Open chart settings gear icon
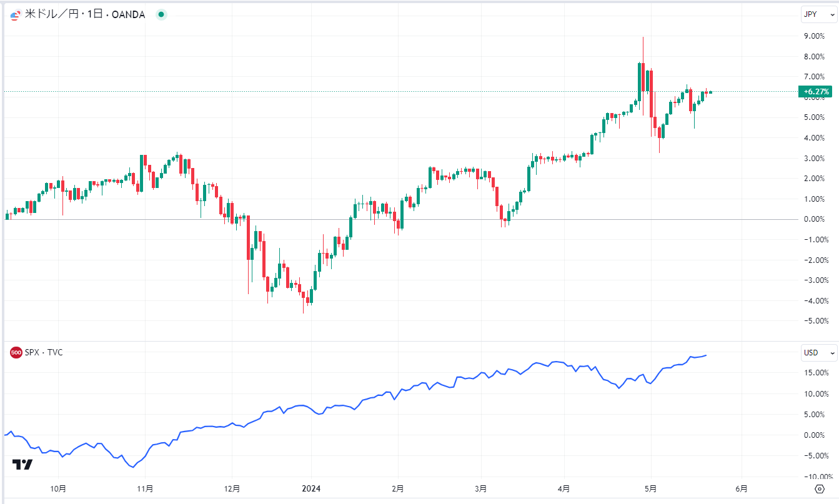839x504 pixels. click(820, 488)
